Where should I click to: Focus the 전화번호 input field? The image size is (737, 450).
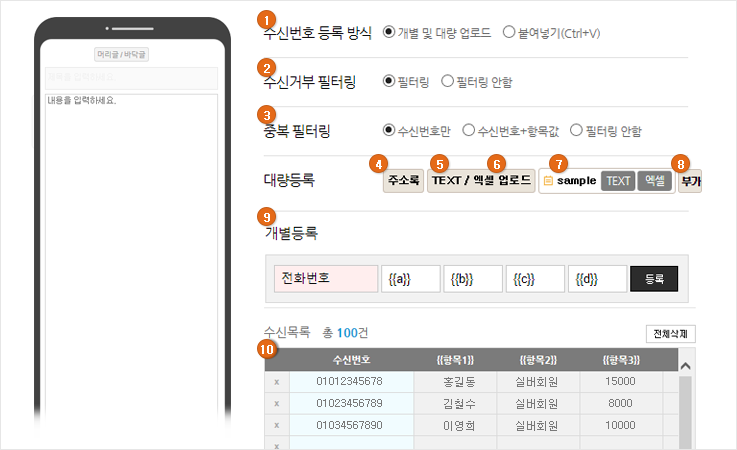324,278
